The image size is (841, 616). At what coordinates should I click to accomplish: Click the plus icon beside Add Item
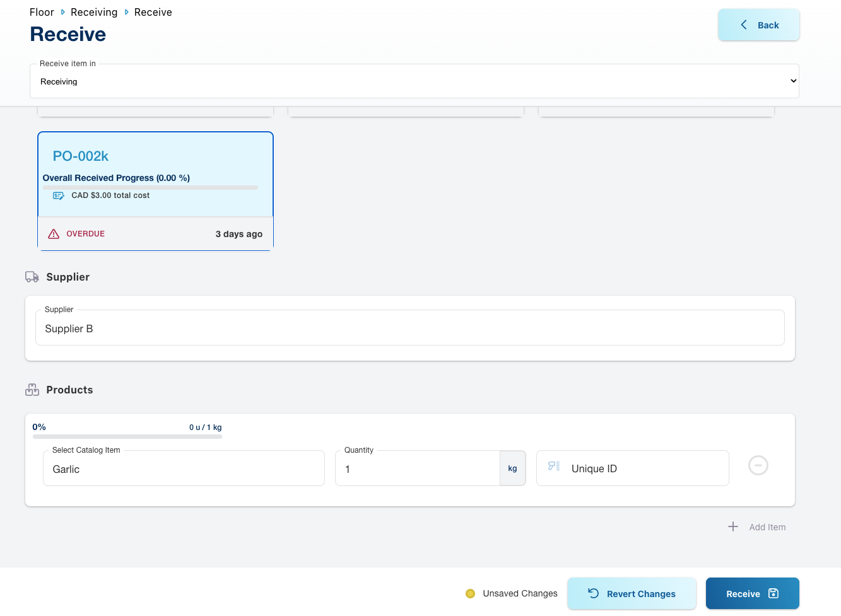point(732,526)
